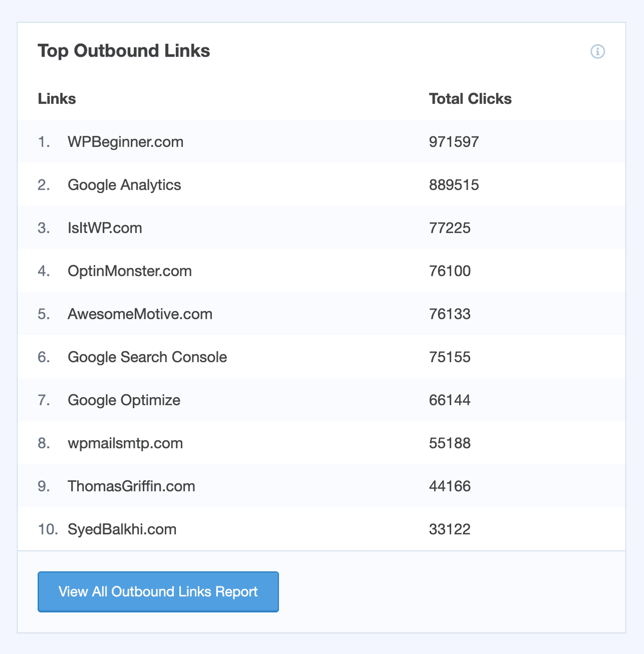This screenshot has height=654, width=644.
Task: Click the Links column header
Action: (57, 98)
